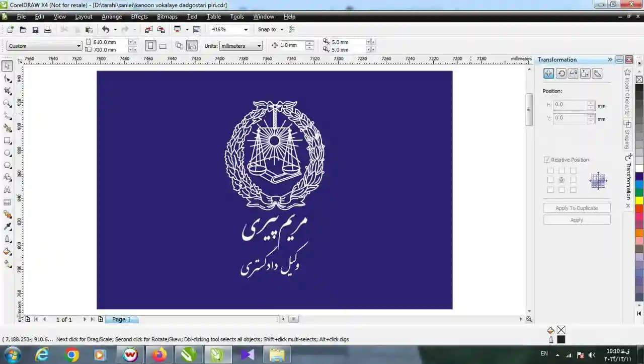This screenshot has height=364, width=644.
Task: Switch to the Rotate transformation mode
Action: 561,74
